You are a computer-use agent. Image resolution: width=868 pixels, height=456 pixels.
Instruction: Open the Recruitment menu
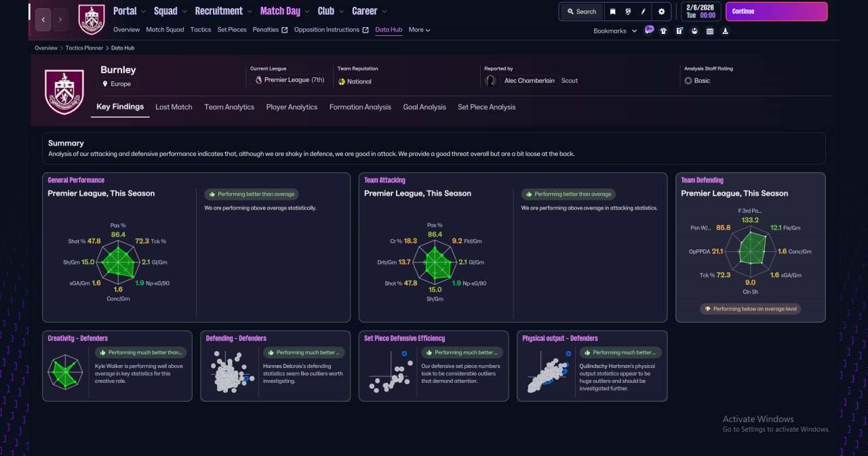point(218,11)
